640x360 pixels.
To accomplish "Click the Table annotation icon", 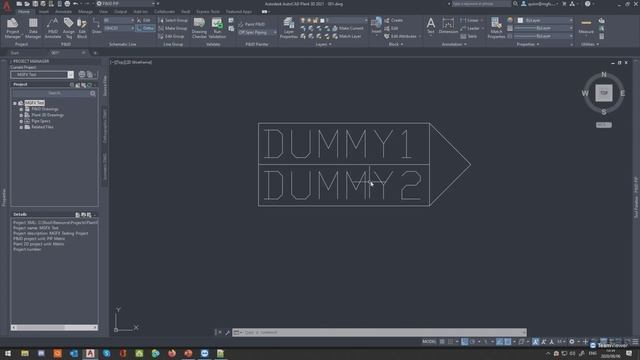I will click(469, 36).
